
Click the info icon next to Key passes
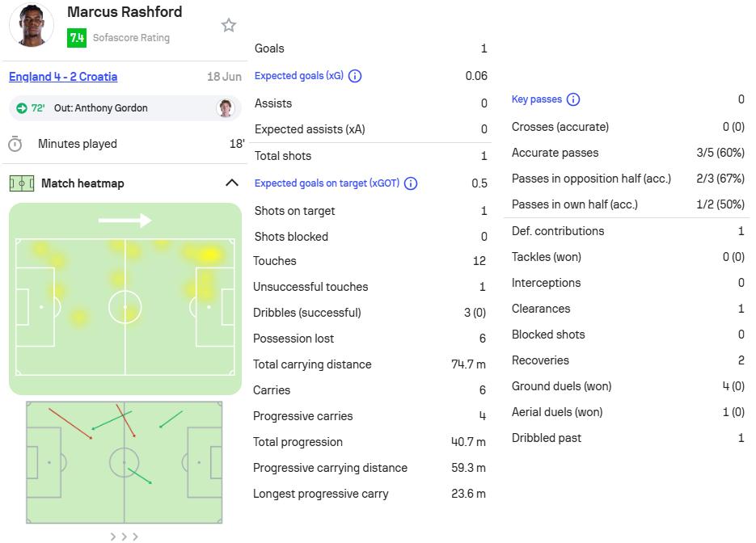coord(572,99)
